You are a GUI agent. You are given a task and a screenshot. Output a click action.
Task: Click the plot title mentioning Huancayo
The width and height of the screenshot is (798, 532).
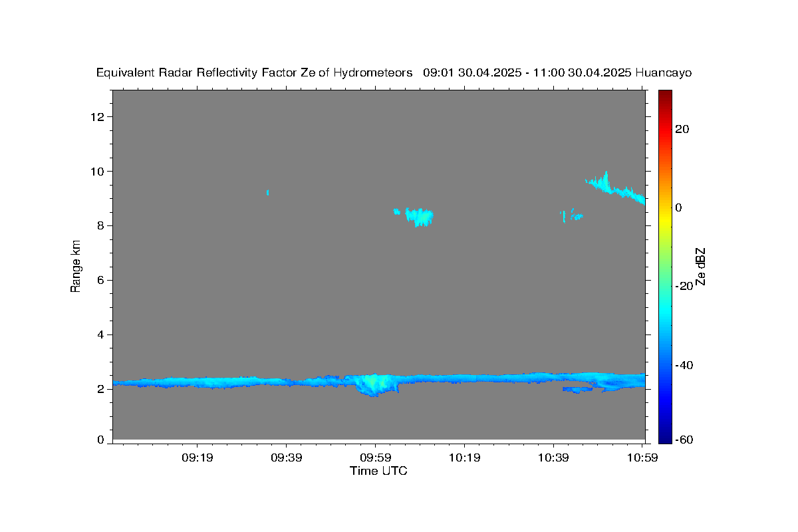coord(394,72)
